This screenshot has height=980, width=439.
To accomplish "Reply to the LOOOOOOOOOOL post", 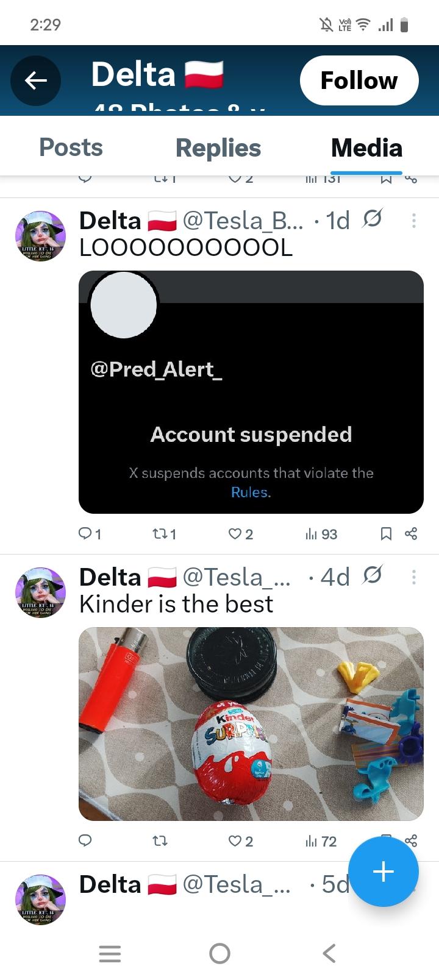I will [86, 534].
